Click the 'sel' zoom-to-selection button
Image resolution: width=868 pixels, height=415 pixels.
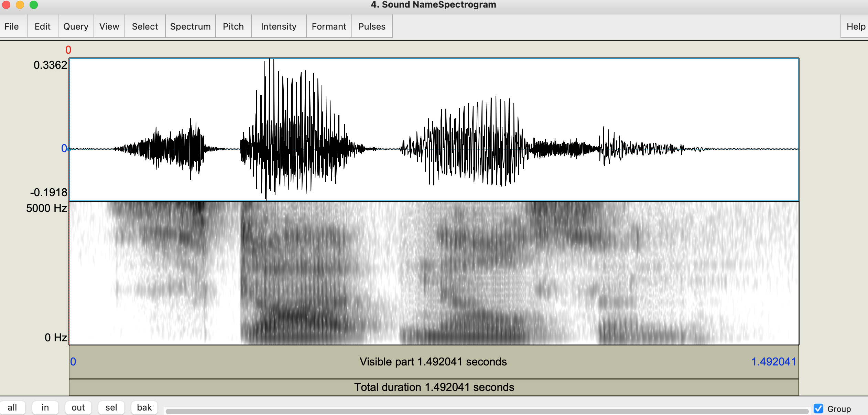111,408
